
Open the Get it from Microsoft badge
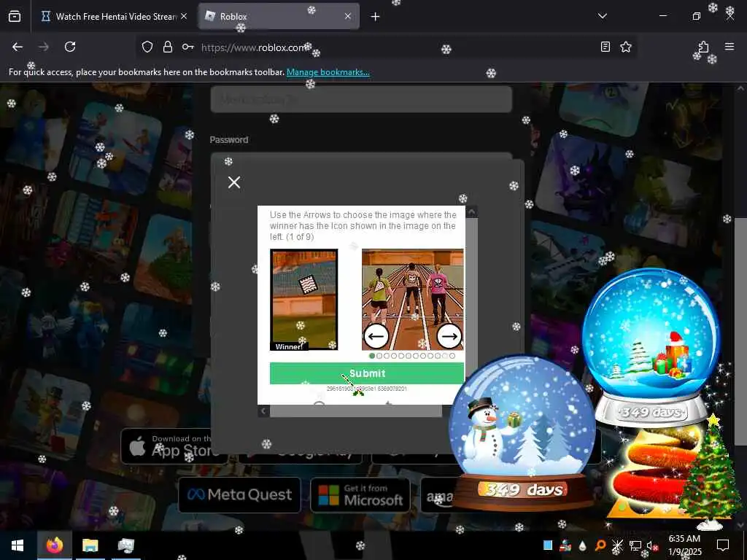pos(360,495)
